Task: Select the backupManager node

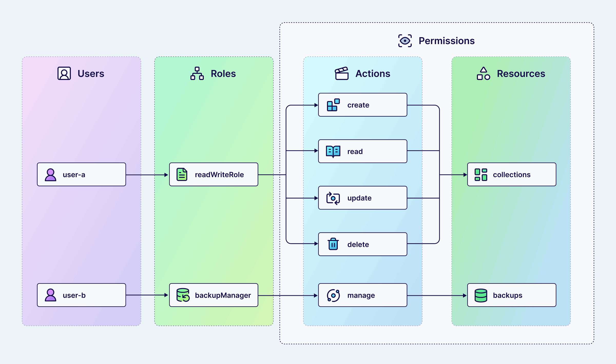Action: (x=214, y=295)
